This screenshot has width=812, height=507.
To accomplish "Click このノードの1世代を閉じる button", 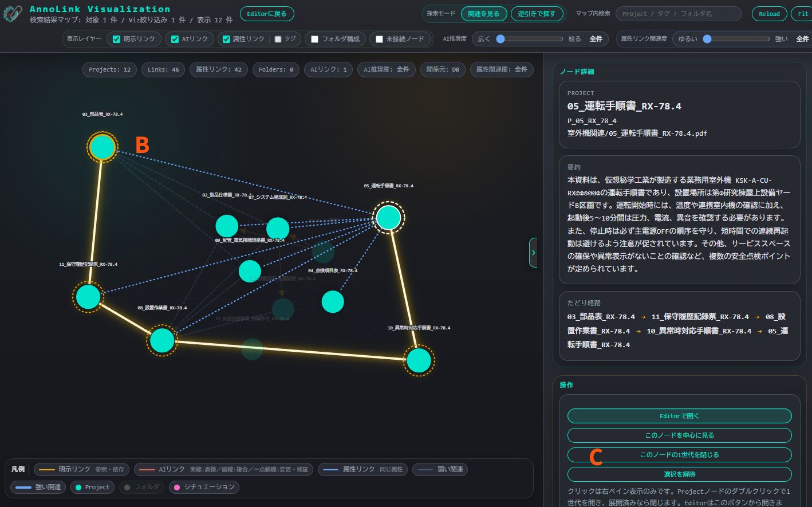I will tap(679, 455).
